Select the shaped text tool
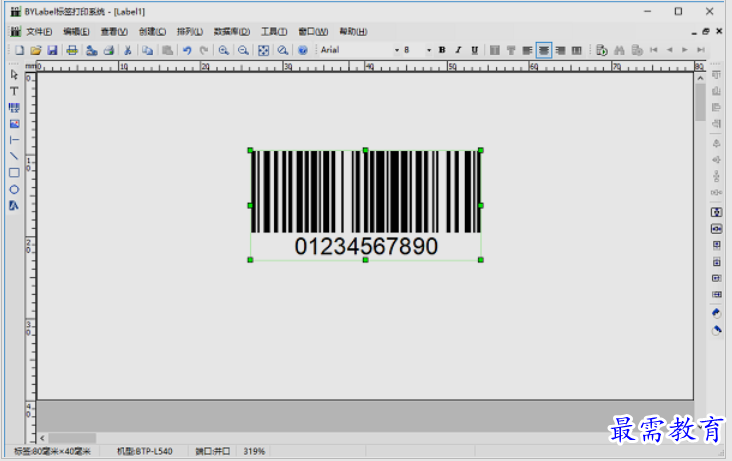732x461 pixels. click(x=14, y=206)
